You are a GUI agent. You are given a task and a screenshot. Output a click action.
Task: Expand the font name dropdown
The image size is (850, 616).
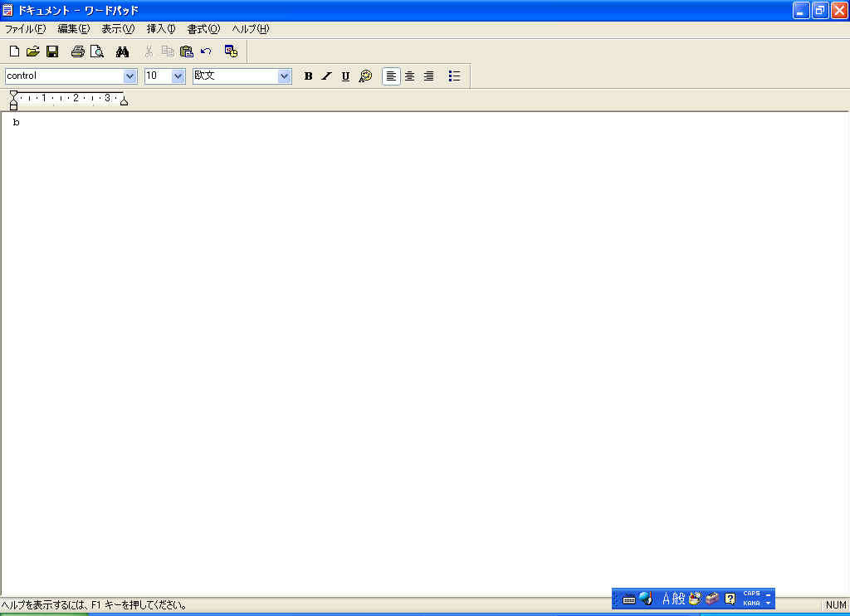(x=130, y=76)
